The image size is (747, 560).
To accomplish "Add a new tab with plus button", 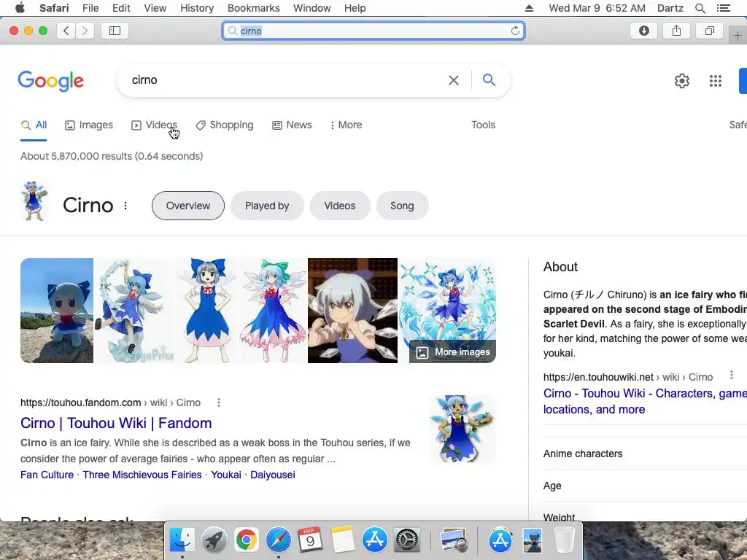I will tap(738, 35).
